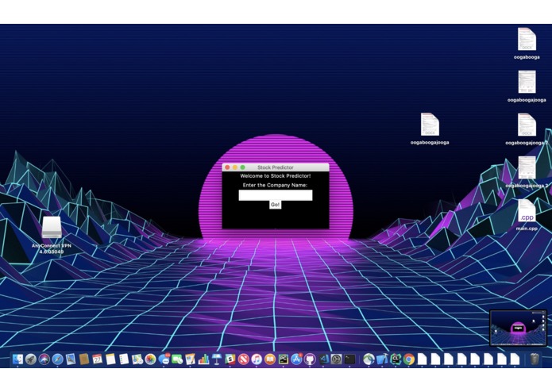Click the "Welcome to Stock Predictor!" label
The height and width of the screenshot is (392, 552).
pos(276,176)
